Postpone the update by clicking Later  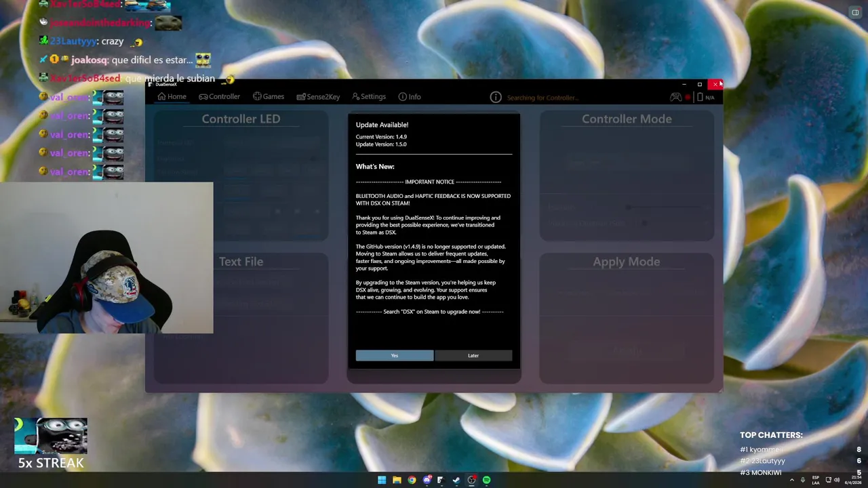473,355
